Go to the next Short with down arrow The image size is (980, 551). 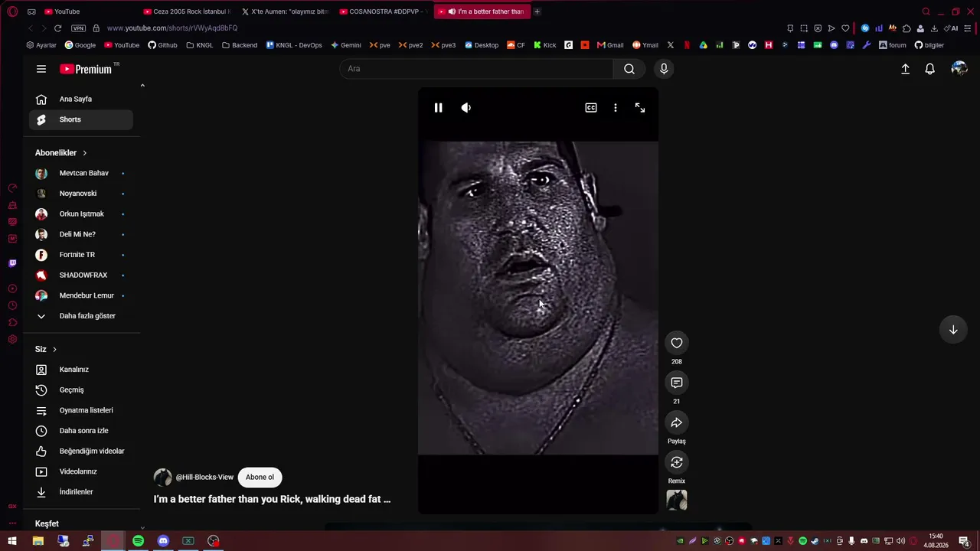[x=953, y=330]
